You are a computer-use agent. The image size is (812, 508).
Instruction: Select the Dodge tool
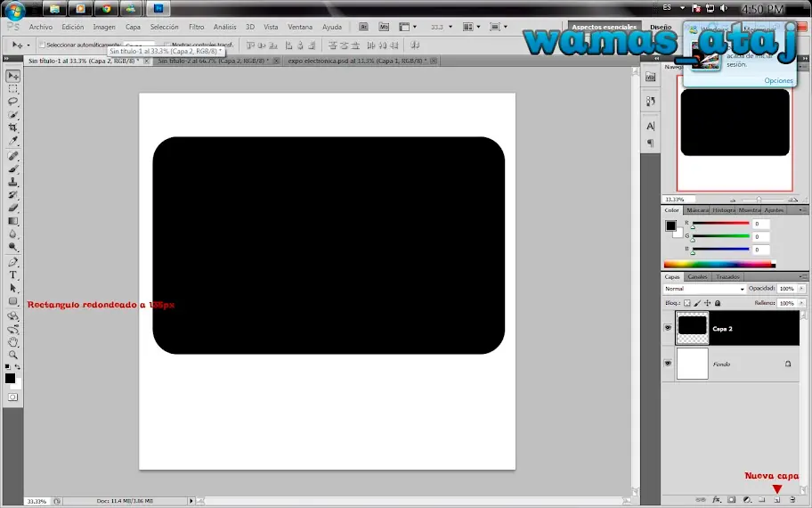(13, 247)
